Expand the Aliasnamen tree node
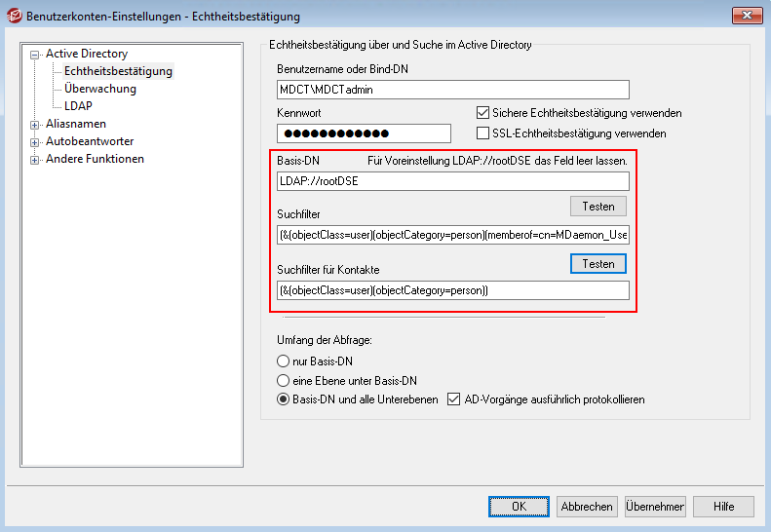771x532 pixels. (35, 125)
